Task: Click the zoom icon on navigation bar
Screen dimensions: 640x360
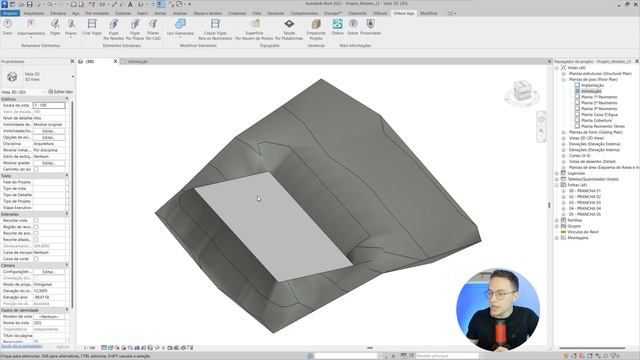Action: [x=542, y=131]
